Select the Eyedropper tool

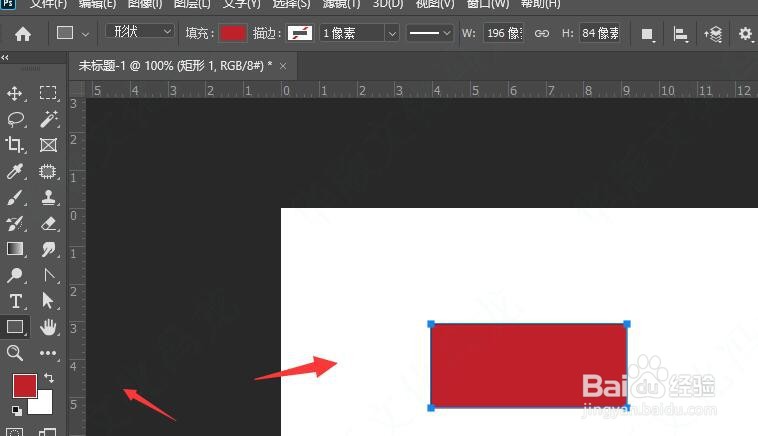[15, 171]
